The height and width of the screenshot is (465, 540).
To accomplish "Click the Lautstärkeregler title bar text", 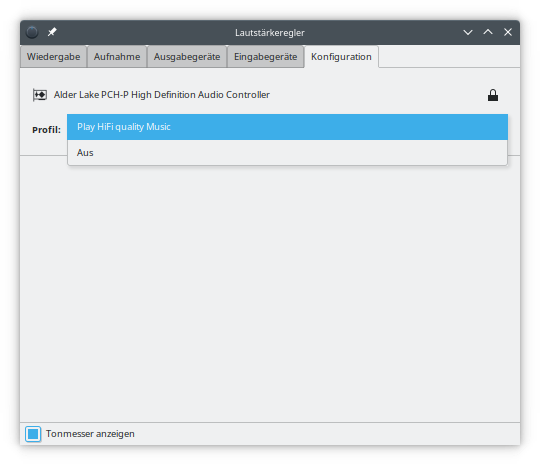I will click(x=270, y=33).
